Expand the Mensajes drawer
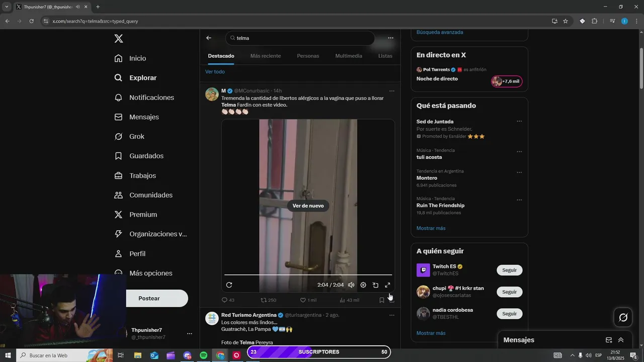Screen dimensions: 644x362 coord(621,340)
